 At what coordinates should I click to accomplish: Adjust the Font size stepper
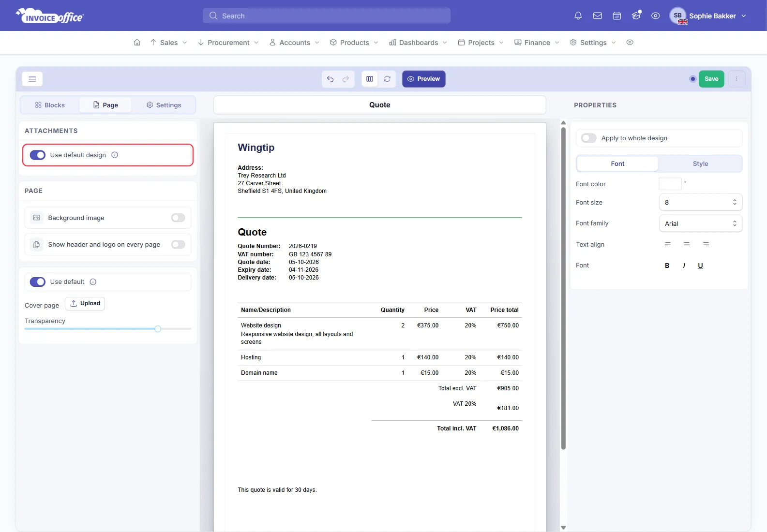coord(735,203)
